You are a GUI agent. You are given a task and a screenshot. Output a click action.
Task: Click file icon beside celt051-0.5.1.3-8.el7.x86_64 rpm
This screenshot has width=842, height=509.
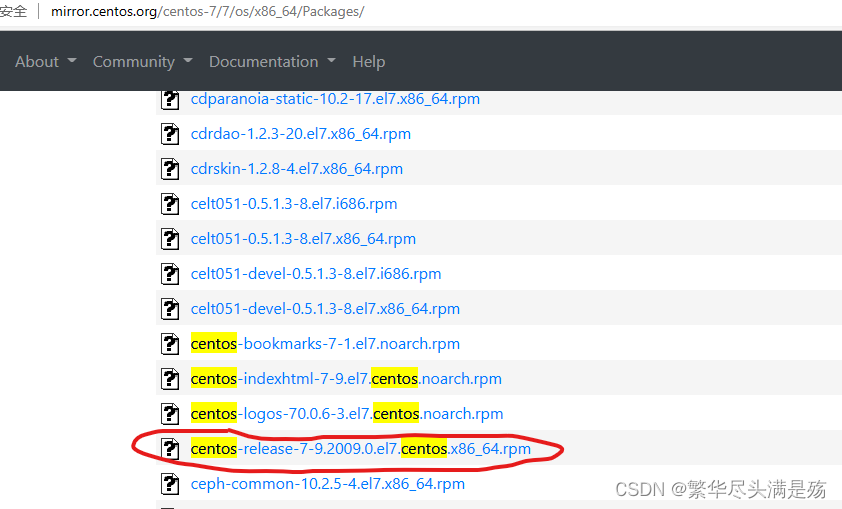[x=170, y=239]
